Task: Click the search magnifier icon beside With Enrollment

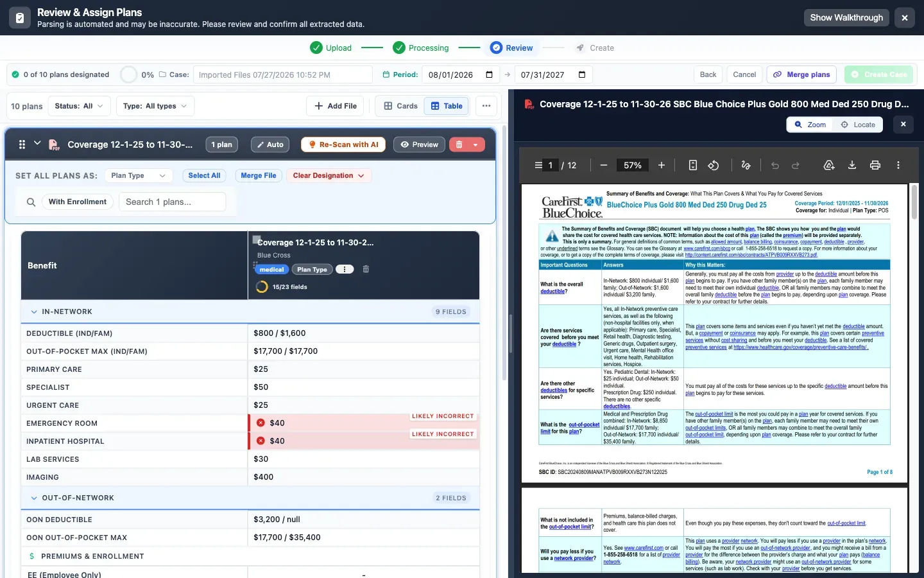Action: pos(31,202)
